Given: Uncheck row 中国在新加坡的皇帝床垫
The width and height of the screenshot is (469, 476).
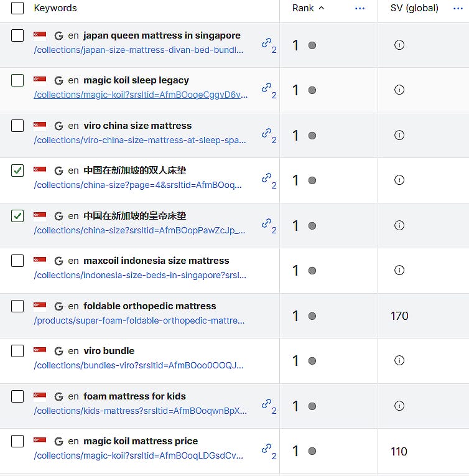Looking at the screenshot, I should (x=17, y=216).
